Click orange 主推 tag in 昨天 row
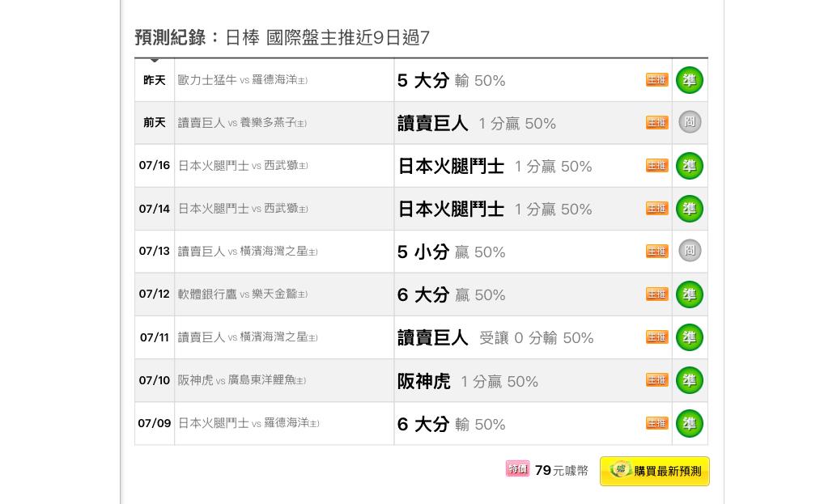 pos(656,80)
